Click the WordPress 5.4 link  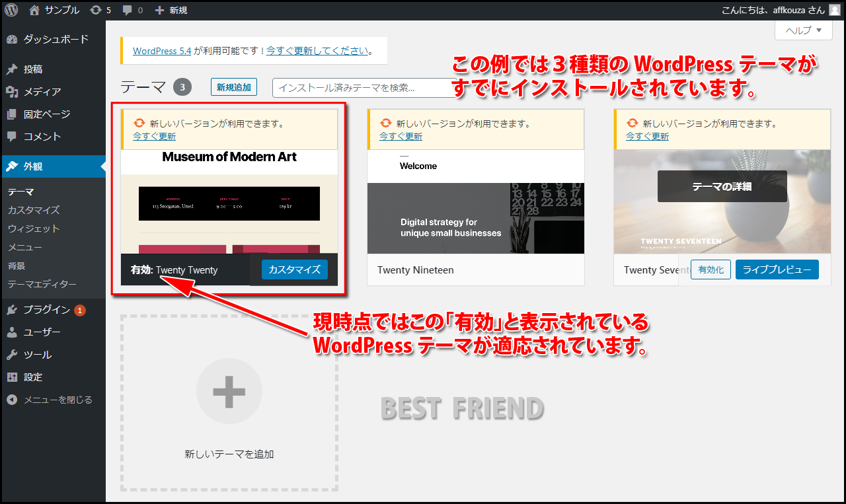pos(162,50)
